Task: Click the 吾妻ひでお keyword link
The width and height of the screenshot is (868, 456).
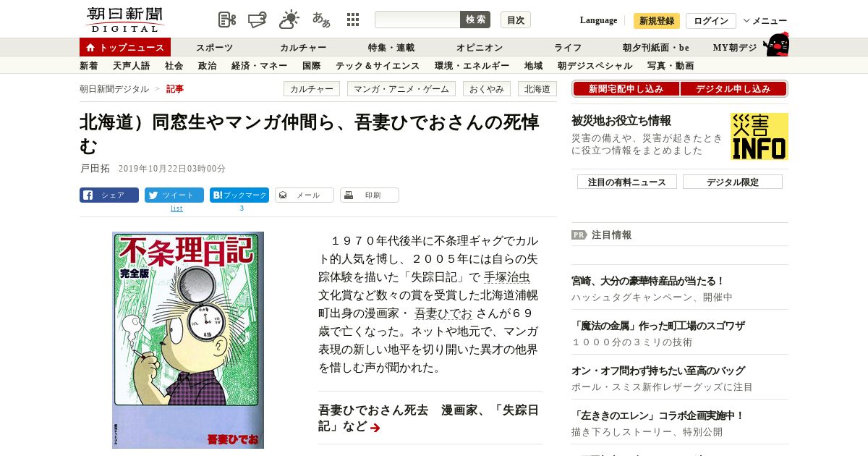Action: click(443, 313)
